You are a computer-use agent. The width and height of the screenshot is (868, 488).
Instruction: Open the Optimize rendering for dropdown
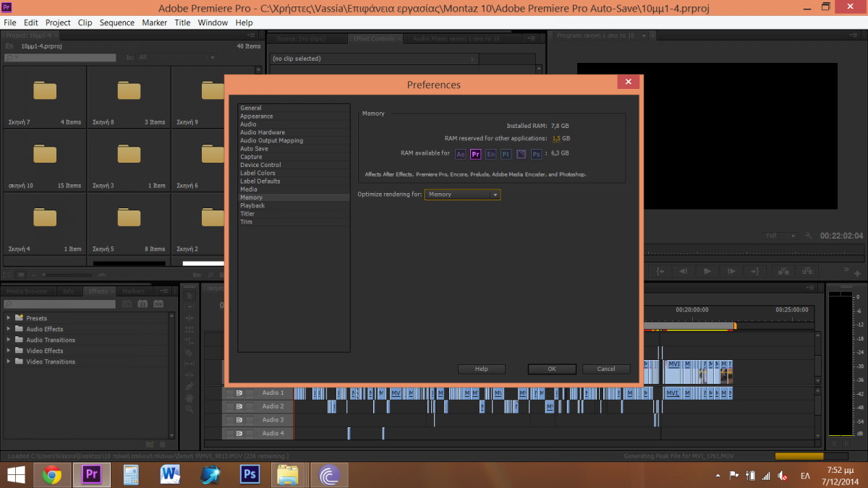[x=463, y=194]
